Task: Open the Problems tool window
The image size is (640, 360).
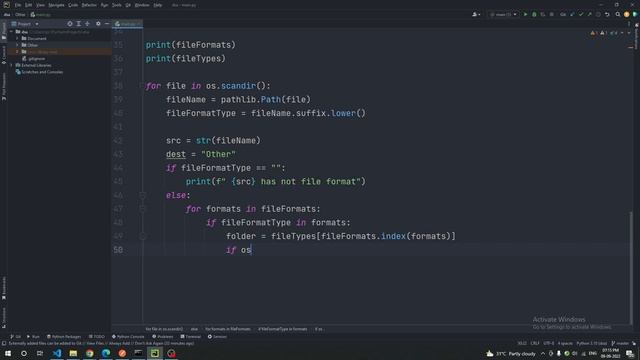Action: (163, 337)
